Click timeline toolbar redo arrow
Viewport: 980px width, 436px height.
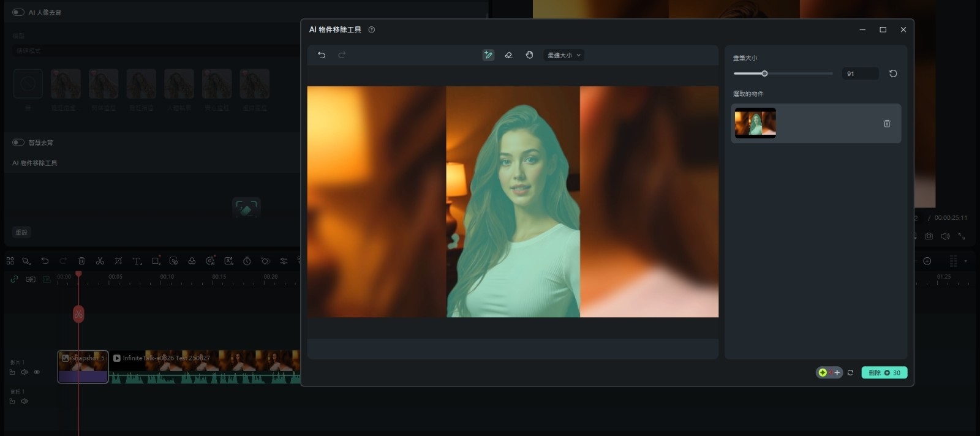[63, 261]
